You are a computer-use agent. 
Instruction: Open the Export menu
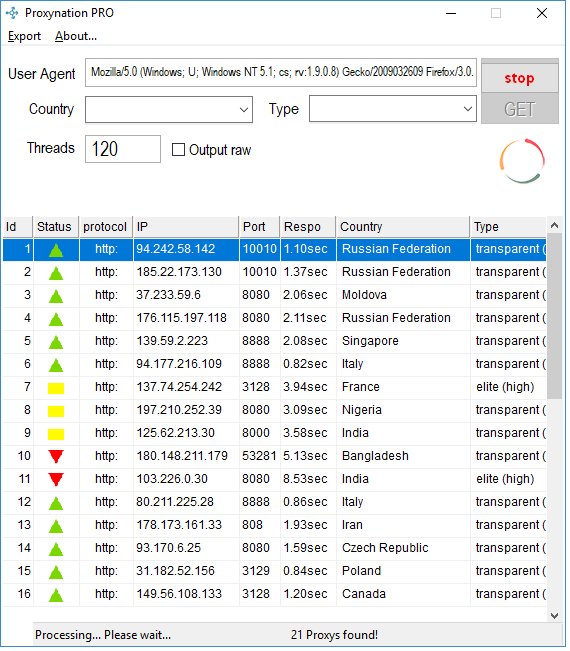tap(24, 36)
